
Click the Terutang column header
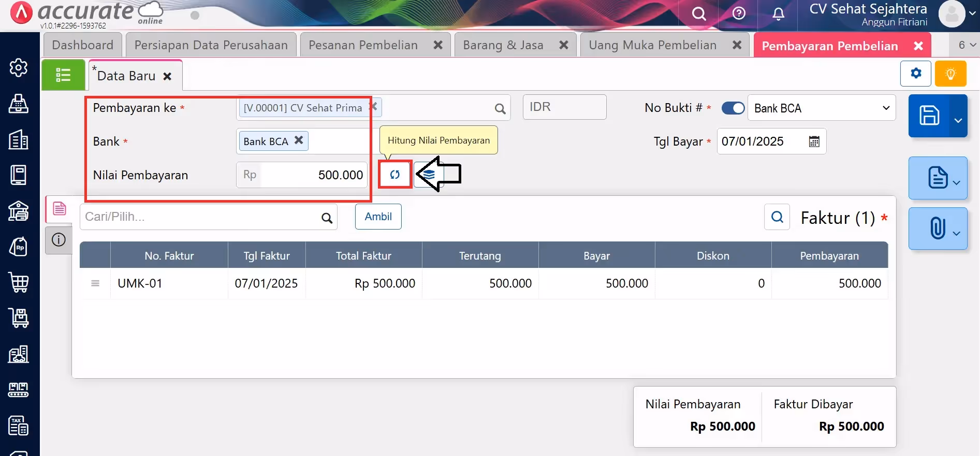(x=480, y=255)
